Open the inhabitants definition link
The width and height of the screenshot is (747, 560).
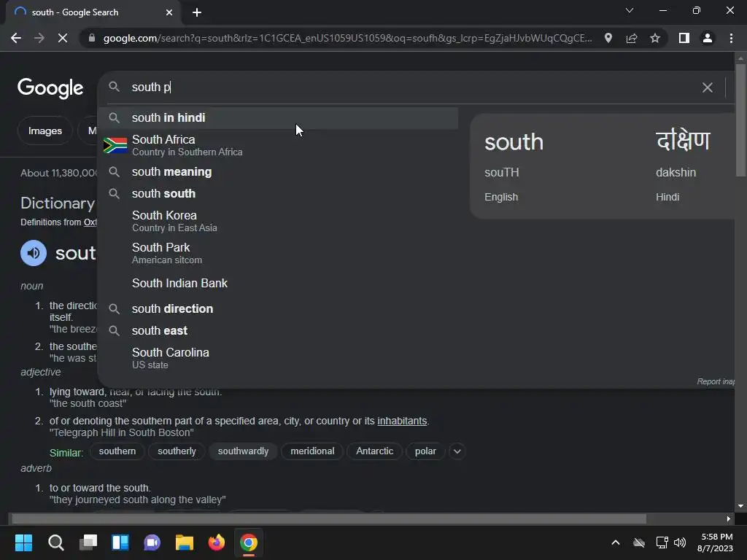point(402,421)
